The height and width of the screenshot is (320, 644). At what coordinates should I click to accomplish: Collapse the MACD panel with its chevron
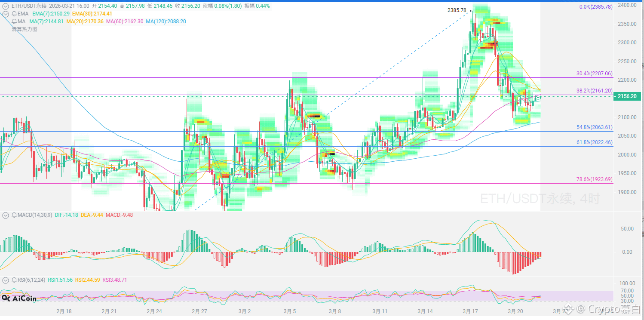6,215
